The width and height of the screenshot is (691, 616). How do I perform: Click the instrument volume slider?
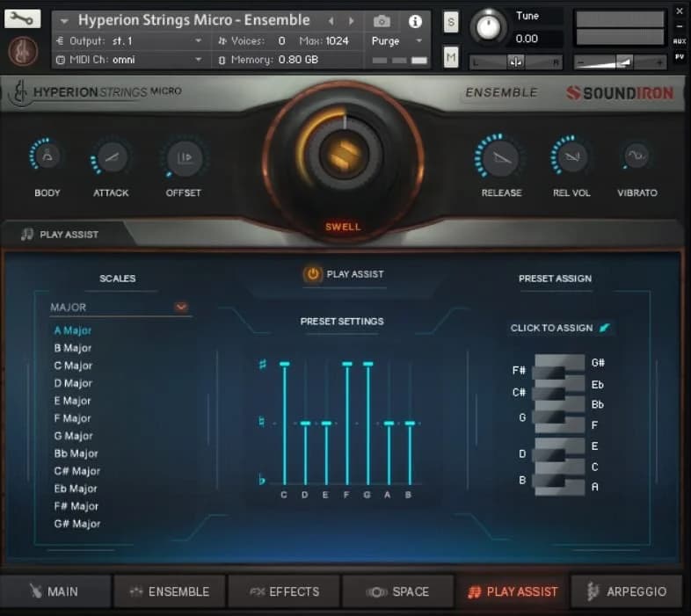(620, 62)
